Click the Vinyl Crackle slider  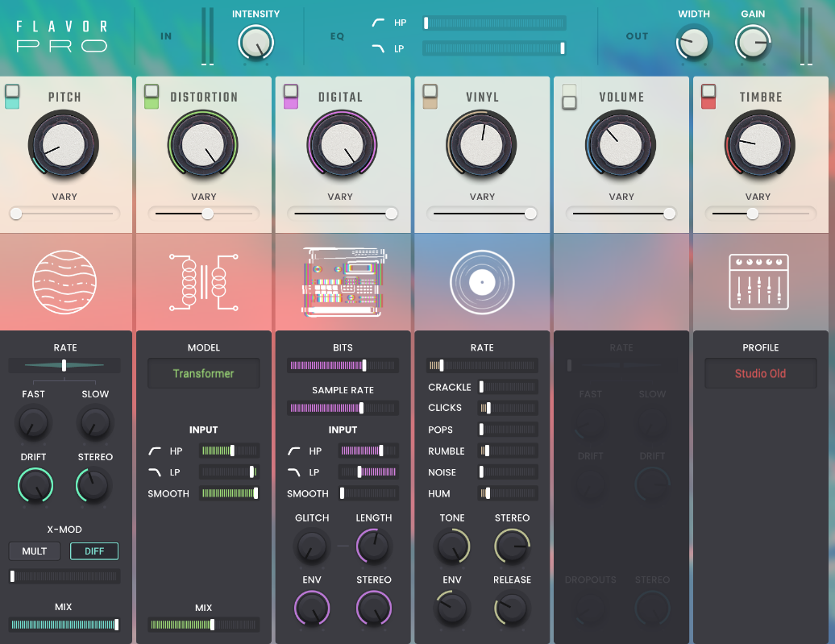pos(509,387)
